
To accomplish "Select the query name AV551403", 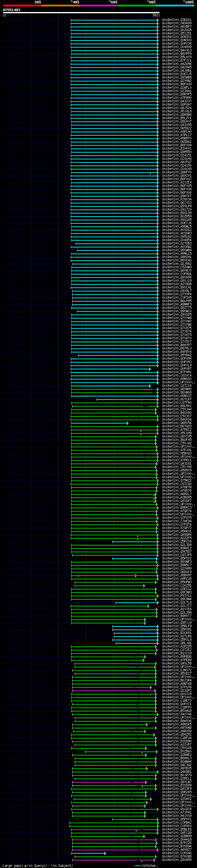I will pos(11,10).
